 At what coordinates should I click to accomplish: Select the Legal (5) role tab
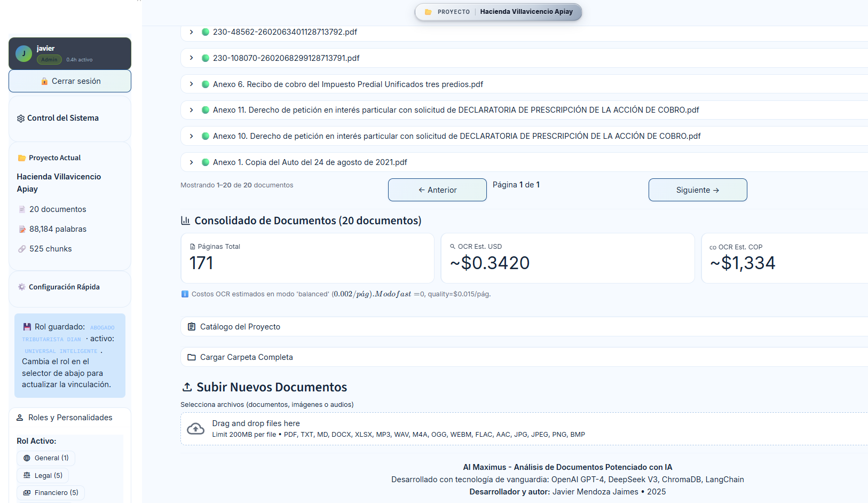tap(43, 475)
